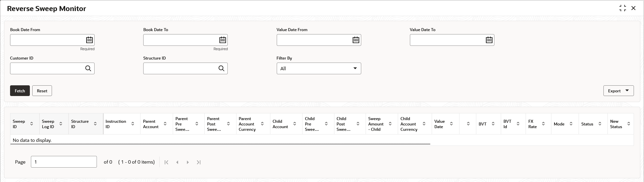Sort the table by Child Account
Screen dimensions: 644x182
coord(294,124)
